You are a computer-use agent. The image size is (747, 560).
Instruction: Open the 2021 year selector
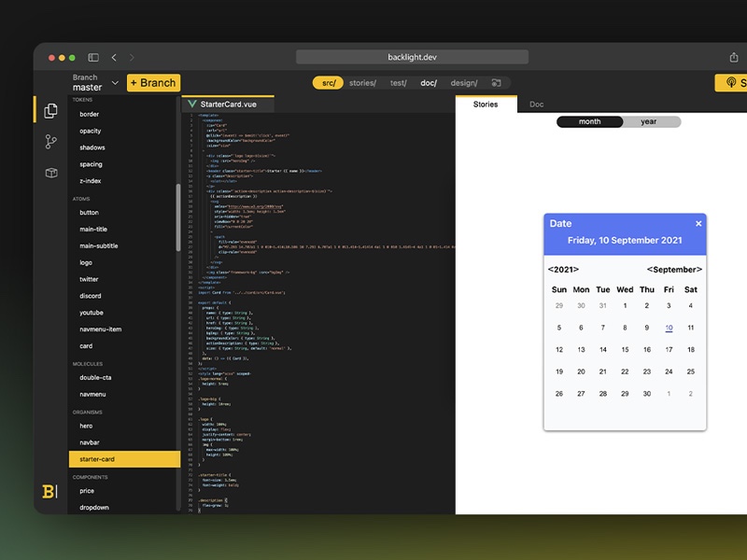pyautogui.click(x=563, y=270)
